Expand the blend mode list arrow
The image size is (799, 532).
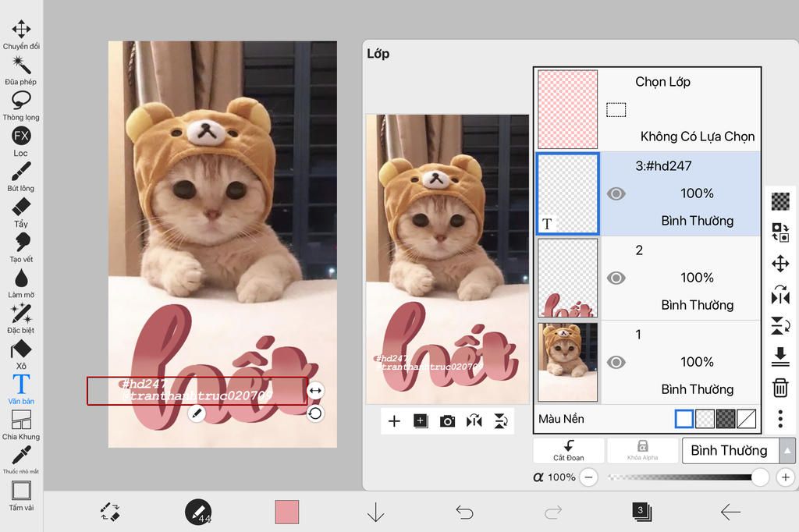point(787,450)
